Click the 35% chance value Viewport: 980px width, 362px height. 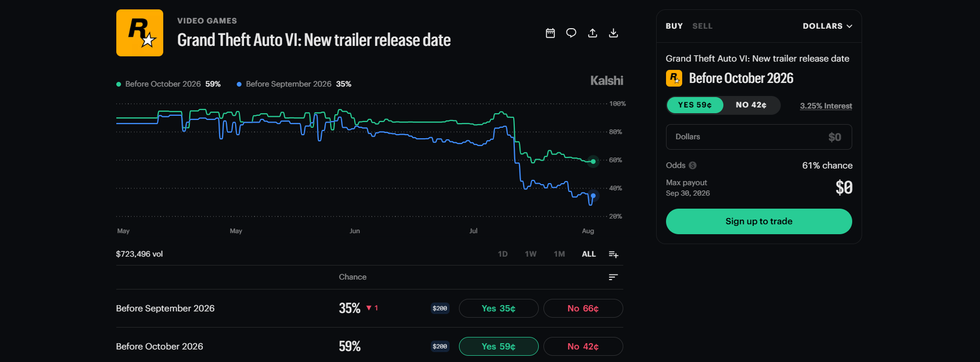pyautogui.click(x=349, y=308)
